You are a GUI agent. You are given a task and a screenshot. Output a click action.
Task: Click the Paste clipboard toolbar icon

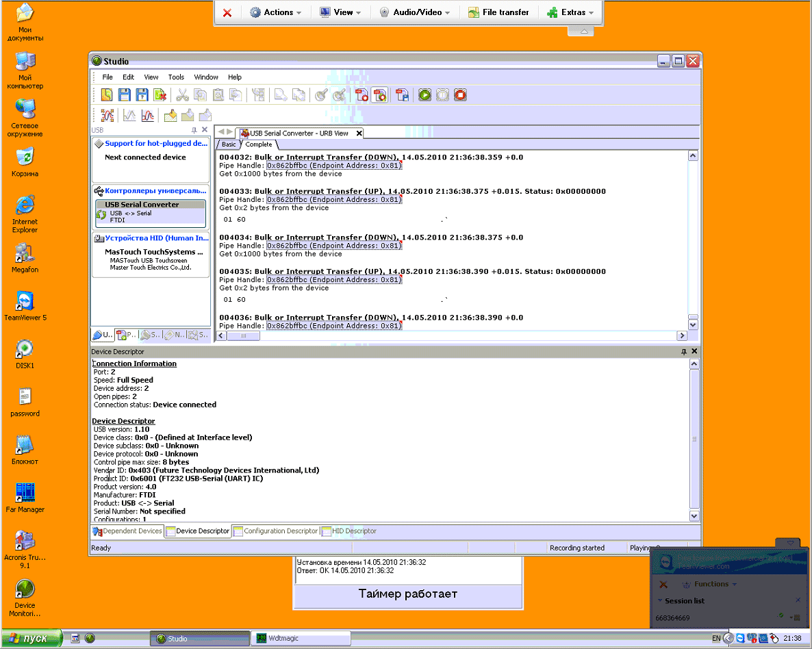[x=218, y=94]
